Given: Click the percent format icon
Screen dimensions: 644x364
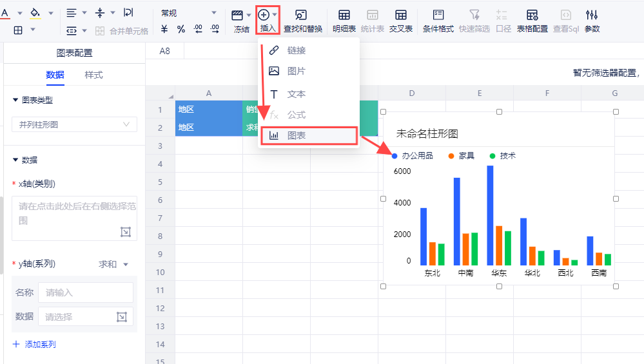Looking at the screenshot, I should pyautogui.click(x=181, y=29).
